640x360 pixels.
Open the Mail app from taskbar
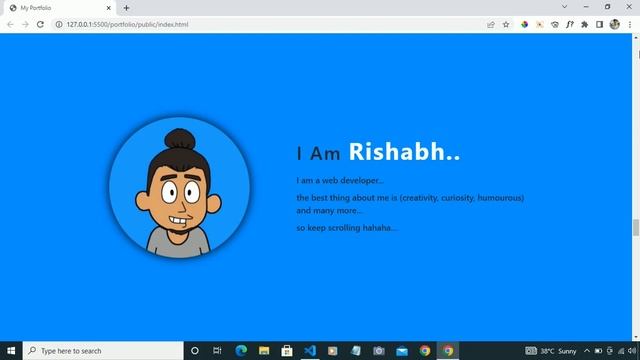[x=402, y=351]
